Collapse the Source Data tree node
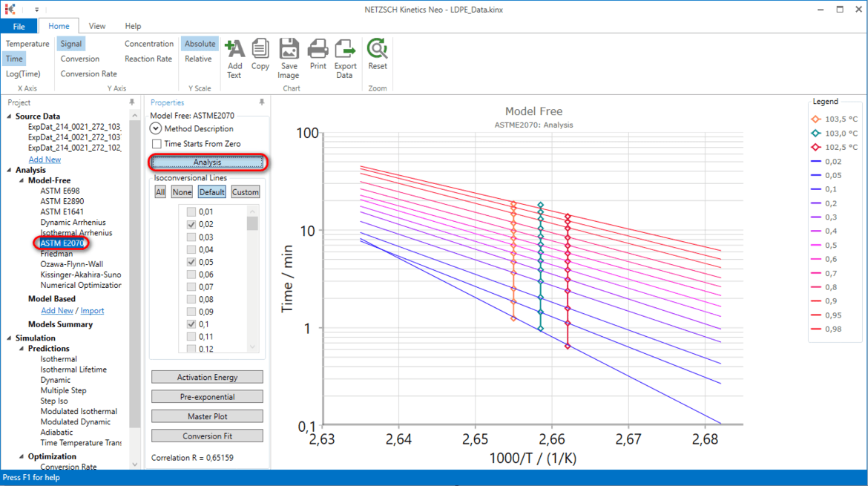Image resolution: width=868 pixels, height=486 pixels. click(x=9, y=116)
